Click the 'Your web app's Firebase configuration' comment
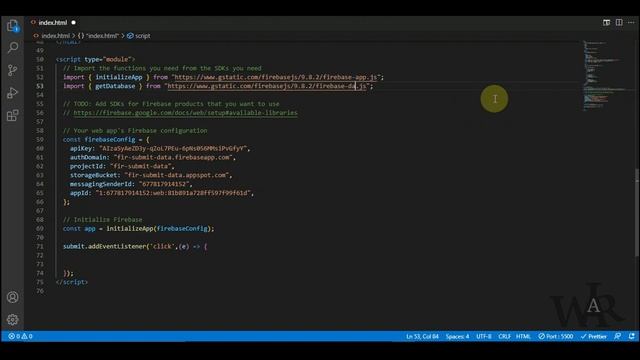Screen dimensions: 640x360 135,131
